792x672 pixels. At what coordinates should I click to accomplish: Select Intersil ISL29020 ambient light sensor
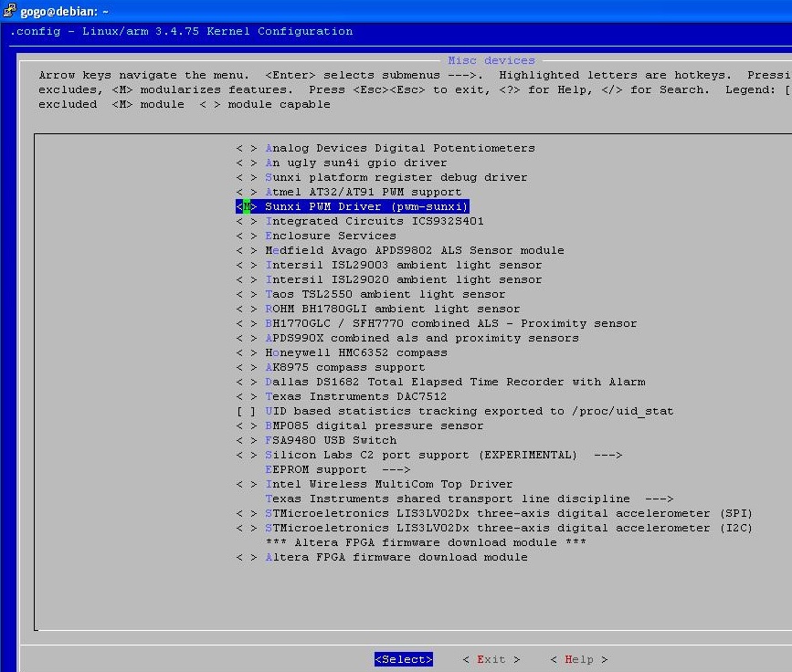[x=404, y=279]
